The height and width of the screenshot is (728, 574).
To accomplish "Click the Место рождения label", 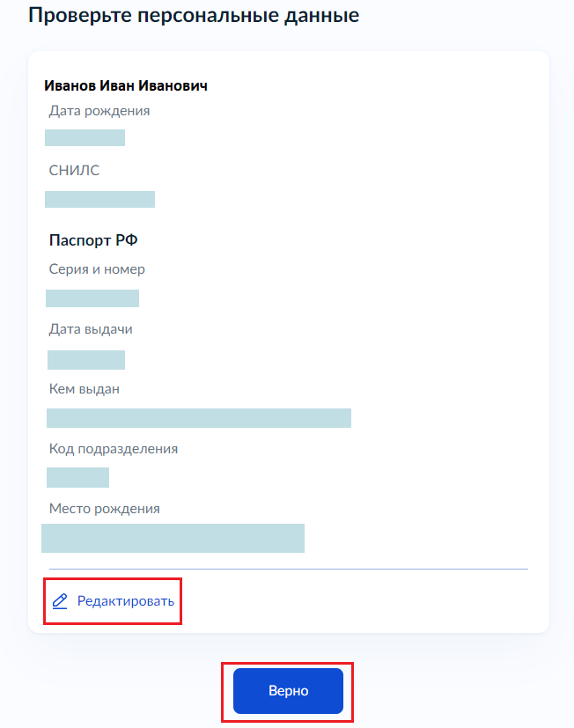I will click(105, 509).
